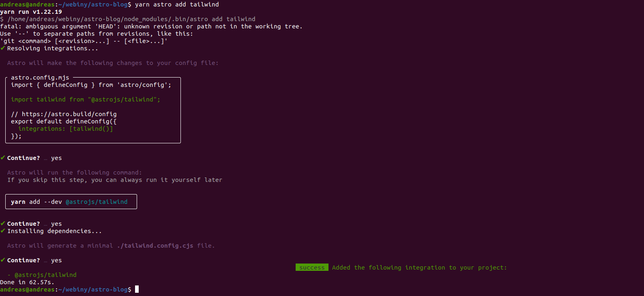Click the "./tailwind.config.cjs" file path
This screenshot has height=296, width=644.
155,246
